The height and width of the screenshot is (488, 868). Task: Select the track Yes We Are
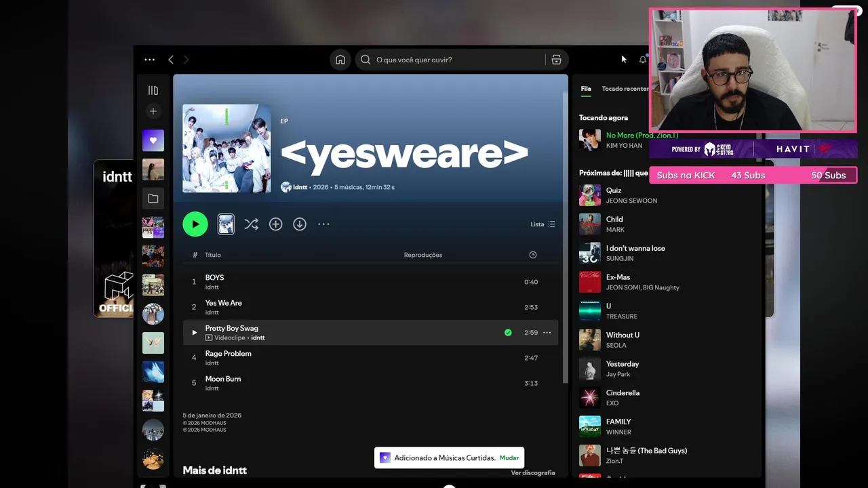(370, 307)
